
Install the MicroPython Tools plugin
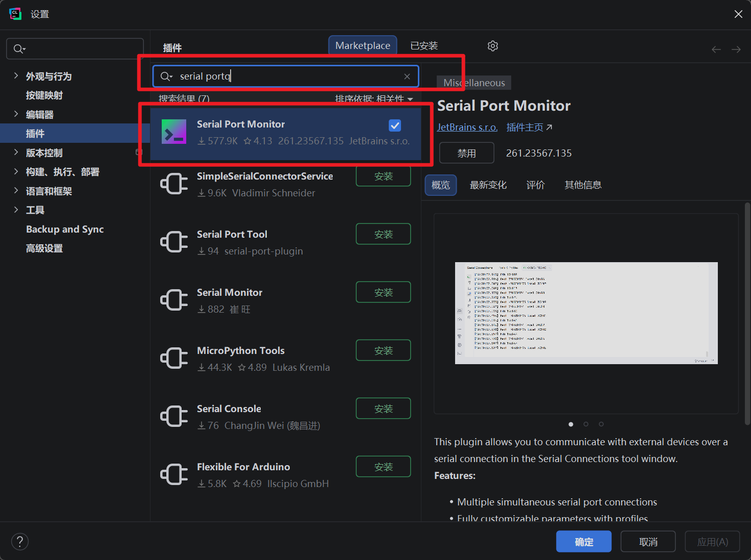383,350
